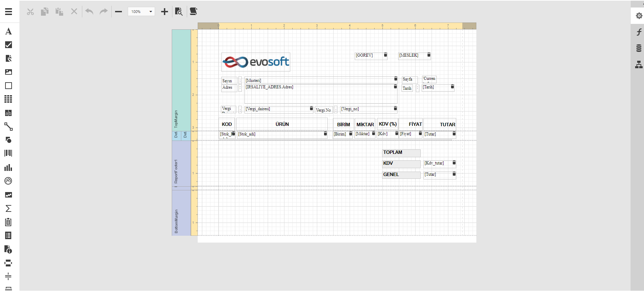
Task: Expand the 100% zoom level dropdown
Action: pyautogui.click(x=150, y=12)
